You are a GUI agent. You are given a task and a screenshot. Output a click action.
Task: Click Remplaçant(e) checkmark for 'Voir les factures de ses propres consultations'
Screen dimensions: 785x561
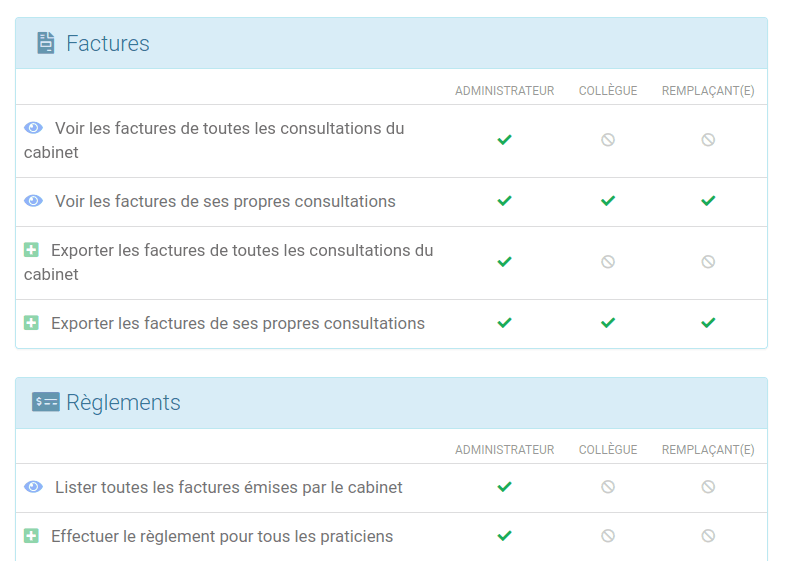coord(708,201)
